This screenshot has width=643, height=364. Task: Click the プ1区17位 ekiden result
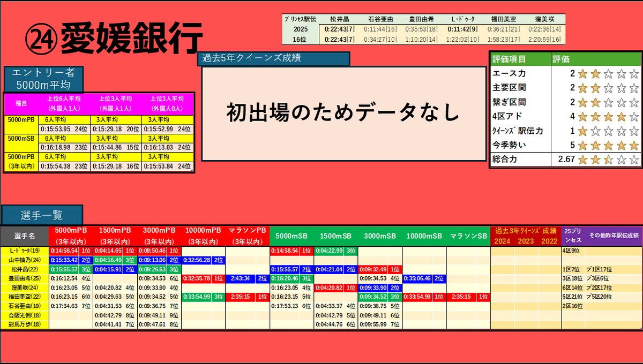(x=599, y=269)
